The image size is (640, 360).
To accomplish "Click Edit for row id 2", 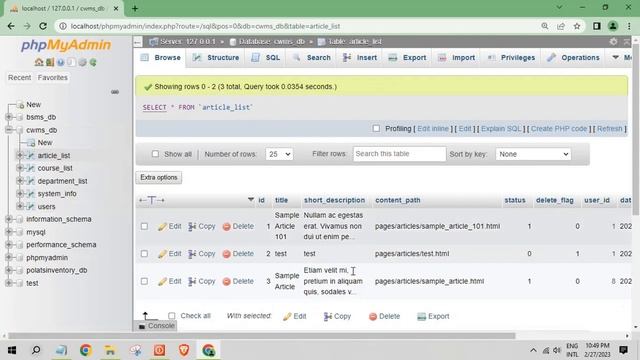I will [x=170, y=253].
